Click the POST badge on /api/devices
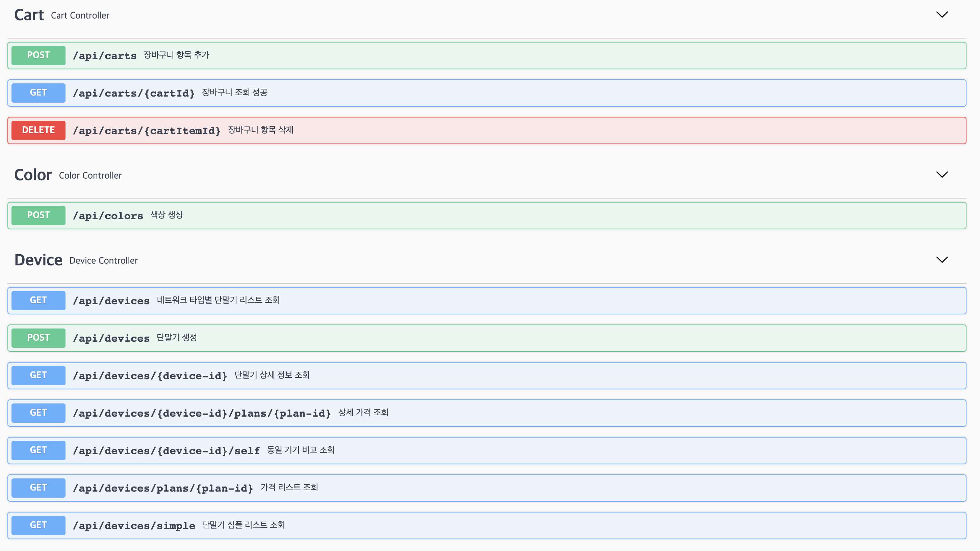 point(38,338)
